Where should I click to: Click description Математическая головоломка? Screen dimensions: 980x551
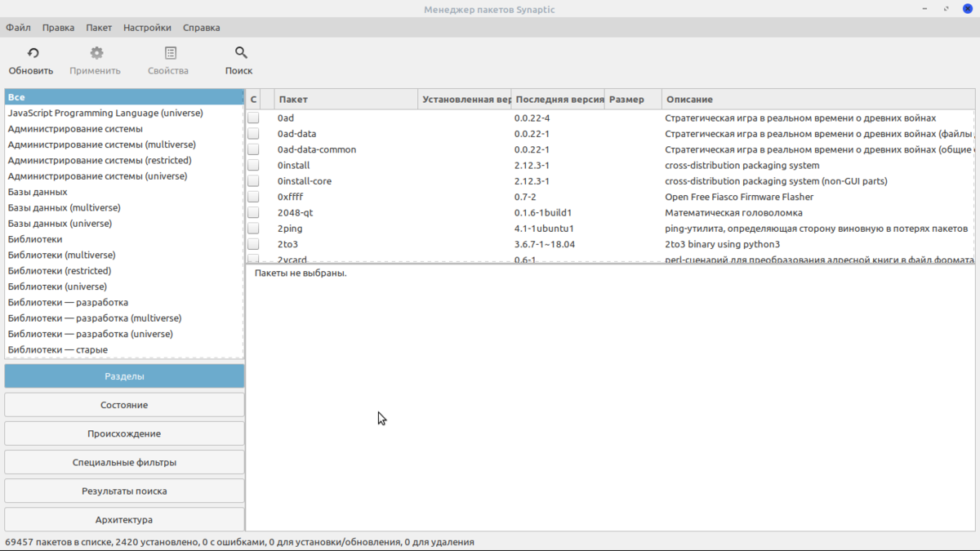pos(733,213)
